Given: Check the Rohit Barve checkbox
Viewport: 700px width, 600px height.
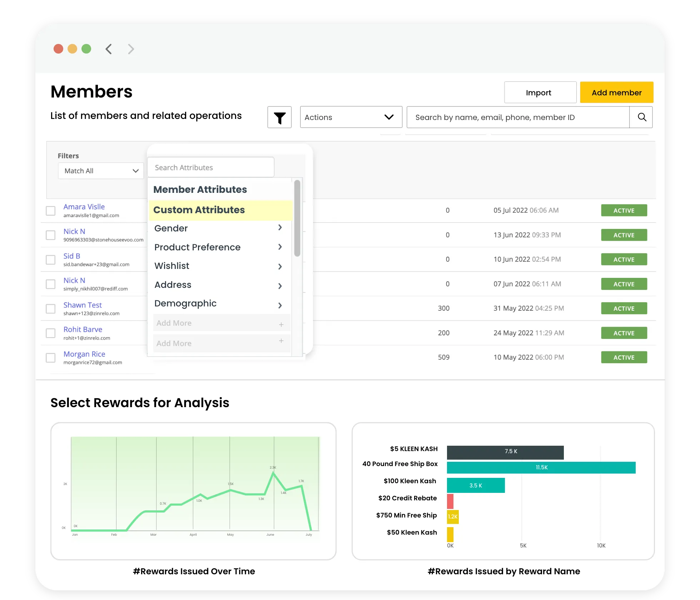Looking at the screenshot, I should coord(51,333).
